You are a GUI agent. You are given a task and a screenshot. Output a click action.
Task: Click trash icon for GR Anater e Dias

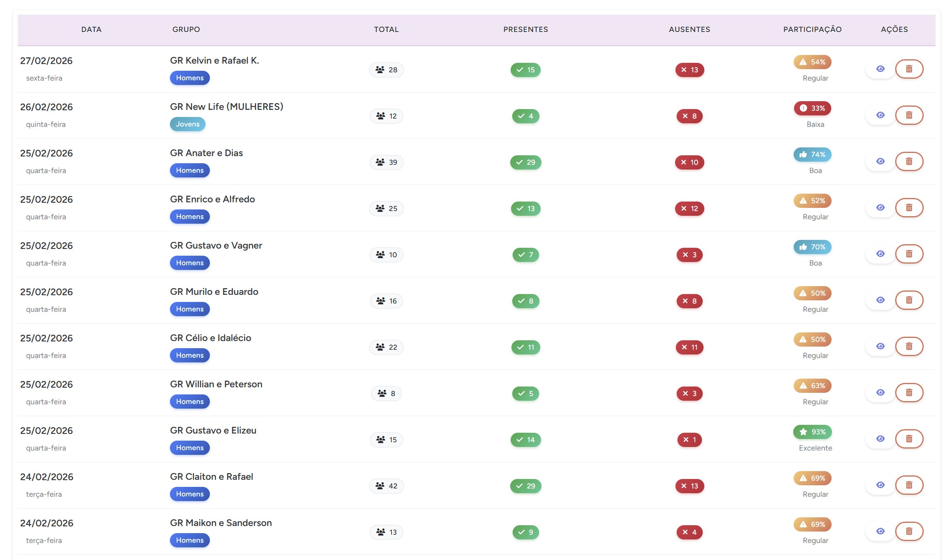point(909,162)
